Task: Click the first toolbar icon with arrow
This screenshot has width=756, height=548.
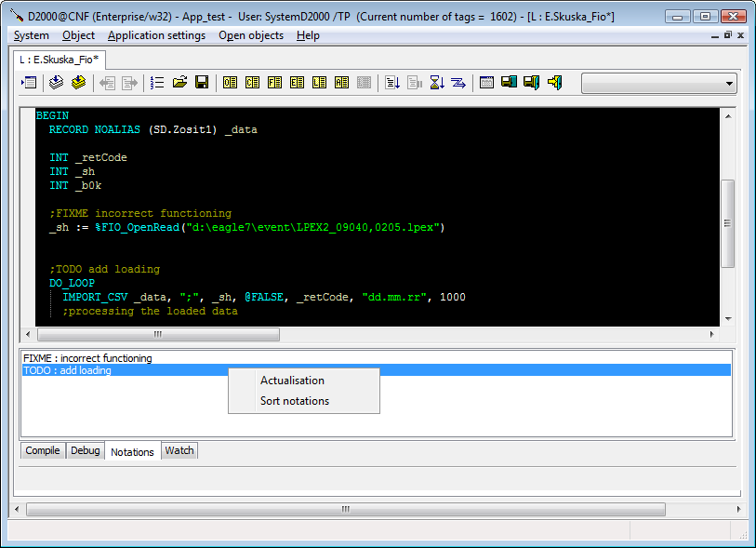Action: point(29,83)
